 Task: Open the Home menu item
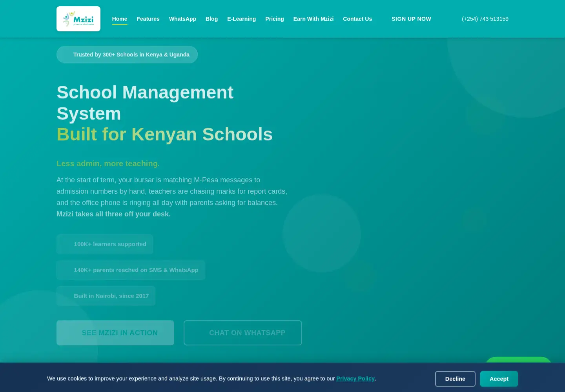tap(120, 19)
